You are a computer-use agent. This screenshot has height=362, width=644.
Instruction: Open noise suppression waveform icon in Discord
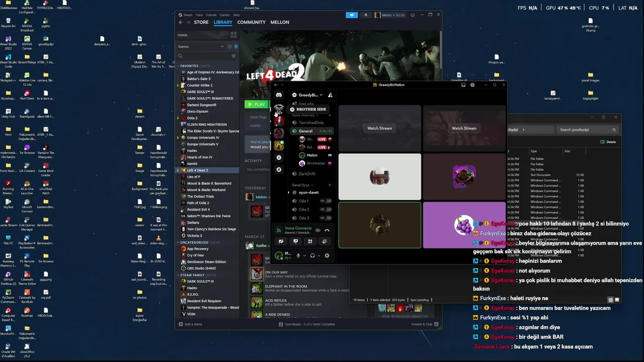tap(318, 230)
